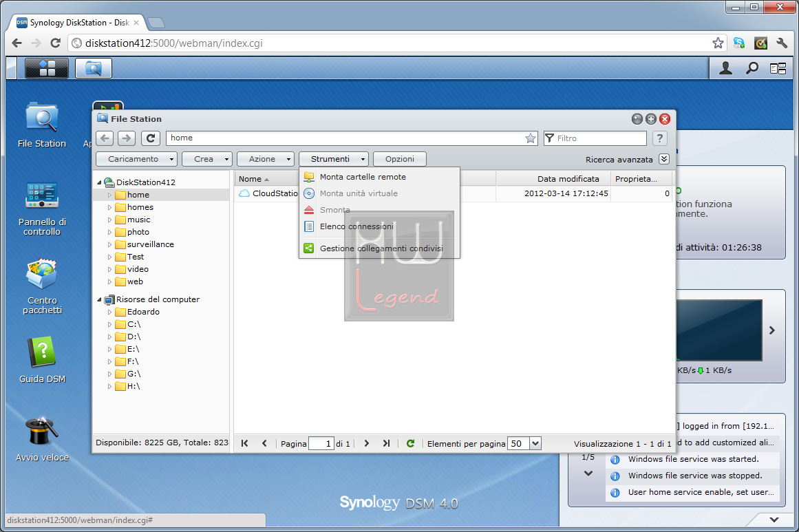This screenshot has height=532, width=799.
Task: Refresh the File Station folder view
Action: (x=151, y=138)
